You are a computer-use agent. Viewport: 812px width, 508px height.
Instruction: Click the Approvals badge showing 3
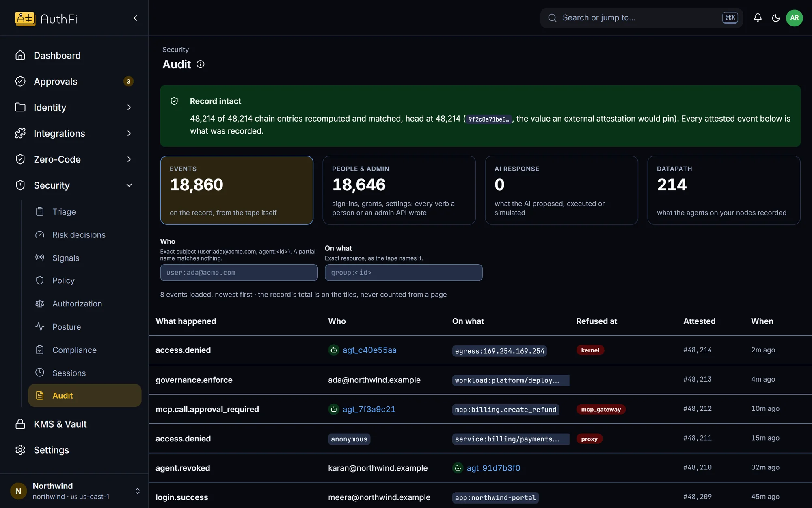pyautogui.click(x=128, y=81)
